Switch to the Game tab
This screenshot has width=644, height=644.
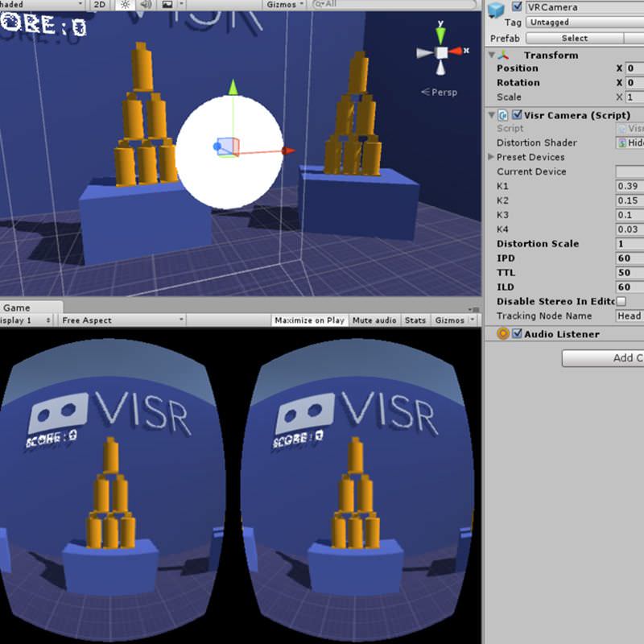[x=16, y=308]
